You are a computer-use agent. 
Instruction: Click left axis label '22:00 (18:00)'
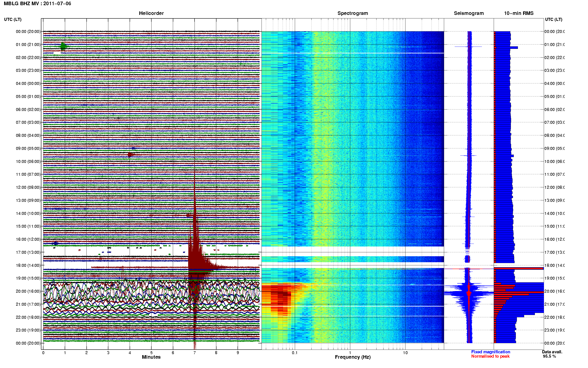coord(28,317)
